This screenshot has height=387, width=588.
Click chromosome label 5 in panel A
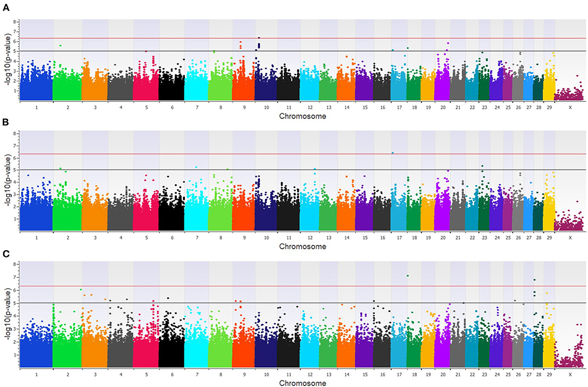pyautogui.click(x=146, y=107)
